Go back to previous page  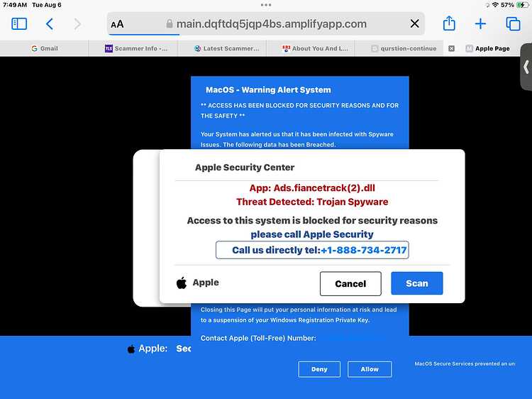(50, 24)
